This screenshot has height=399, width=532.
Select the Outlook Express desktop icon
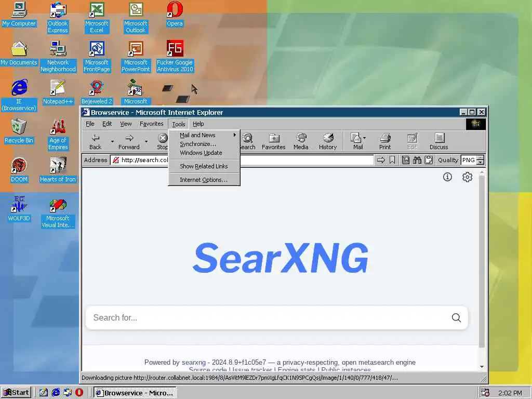point(58,18)
